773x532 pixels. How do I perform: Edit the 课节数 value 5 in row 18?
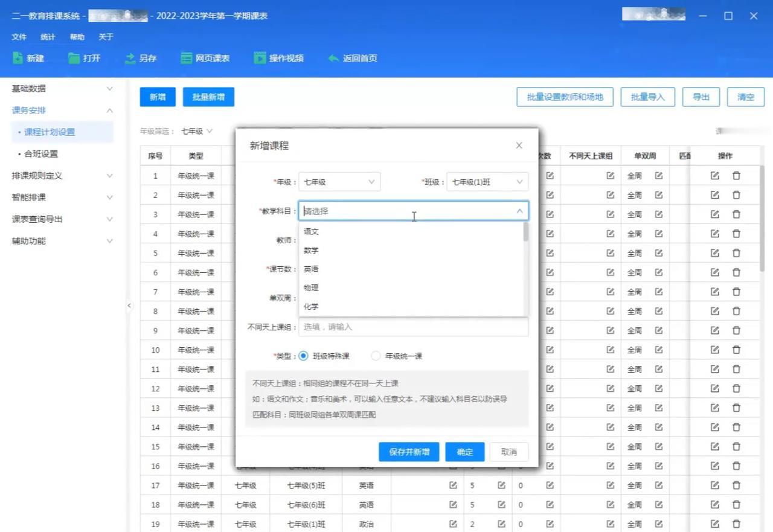(501, 504)
